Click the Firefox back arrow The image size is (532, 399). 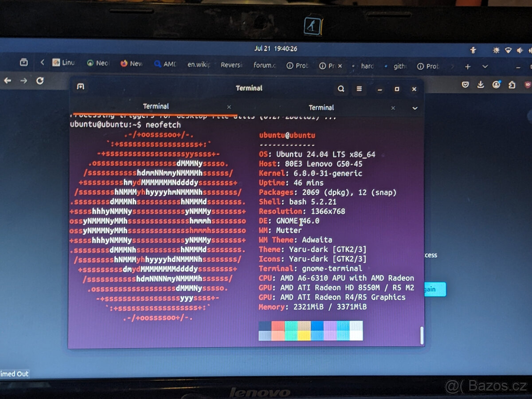[x=8, y=80]
